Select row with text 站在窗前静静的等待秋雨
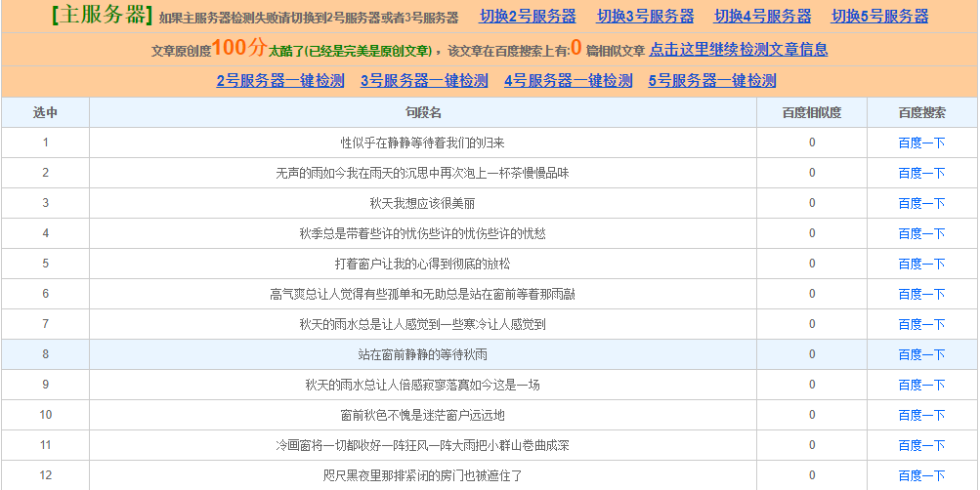Image resolution: width=980 pixels, height=490 pixels. (x=422, y=354)
